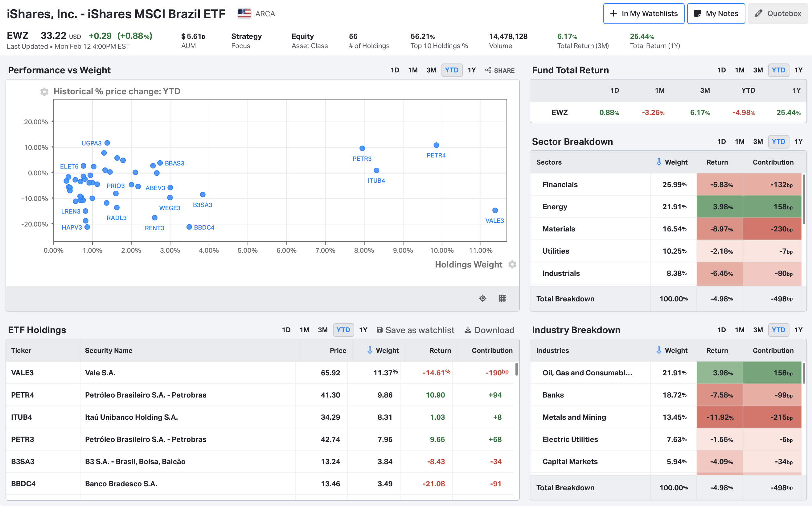Select the VALE3 data point on scatter chart
Screen dimensions: 812x506
pyautogui.click(x=495, y=210)
